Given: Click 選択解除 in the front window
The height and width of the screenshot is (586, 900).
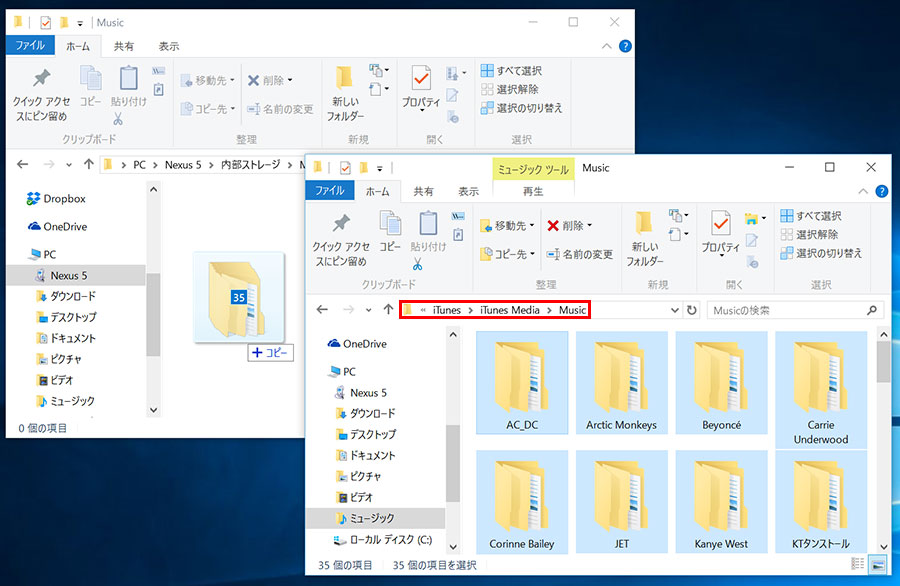Looking at the screenshot, I should click(809, 234).
